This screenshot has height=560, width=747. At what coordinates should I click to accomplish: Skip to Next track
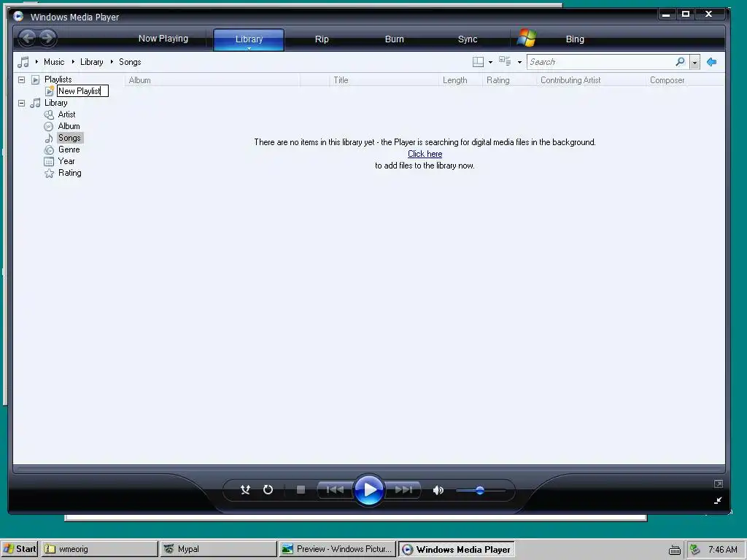[x=403, y=490]
